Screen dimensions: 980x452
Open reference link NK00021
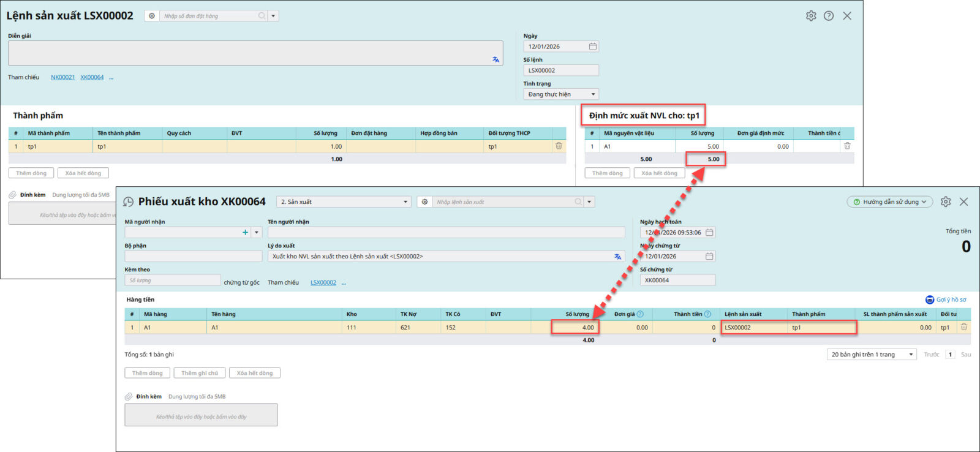(x=62, y=78)
